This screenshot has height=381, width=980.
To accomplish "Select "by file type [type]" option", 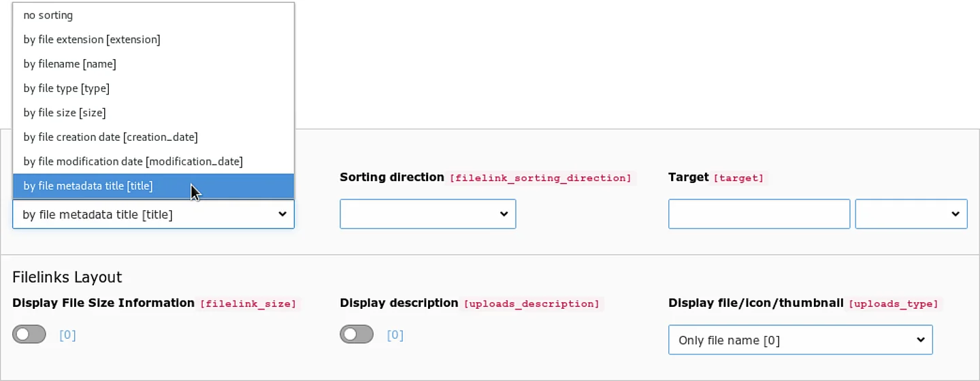I will point(66,88).
